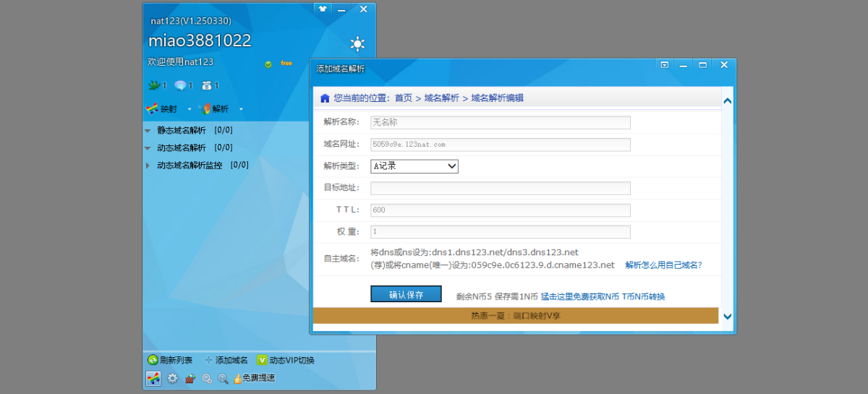Click the 确认保存 save button
Image resolution: width=868 pixels, height=394 pixels.
pos(406,294)
